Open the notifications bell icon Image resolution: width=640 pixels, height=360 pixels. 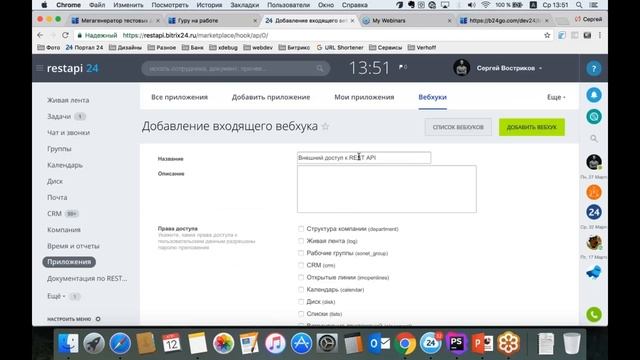594,95
